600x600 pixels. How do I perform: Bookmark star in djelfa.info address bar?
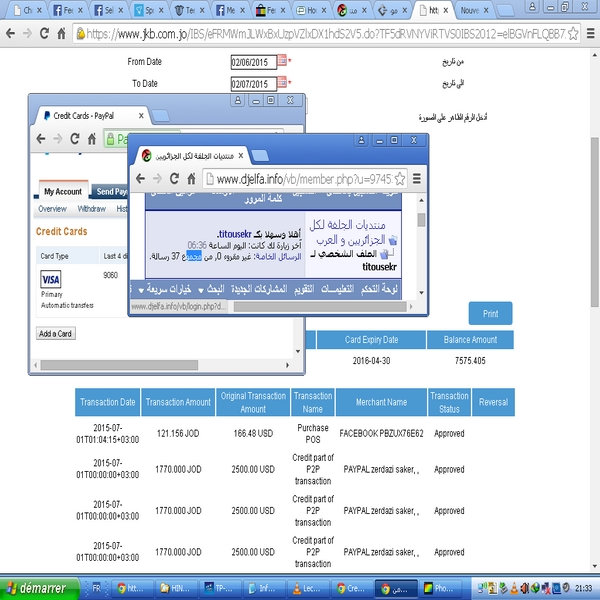pyautogui.click(x=399, y=179)
